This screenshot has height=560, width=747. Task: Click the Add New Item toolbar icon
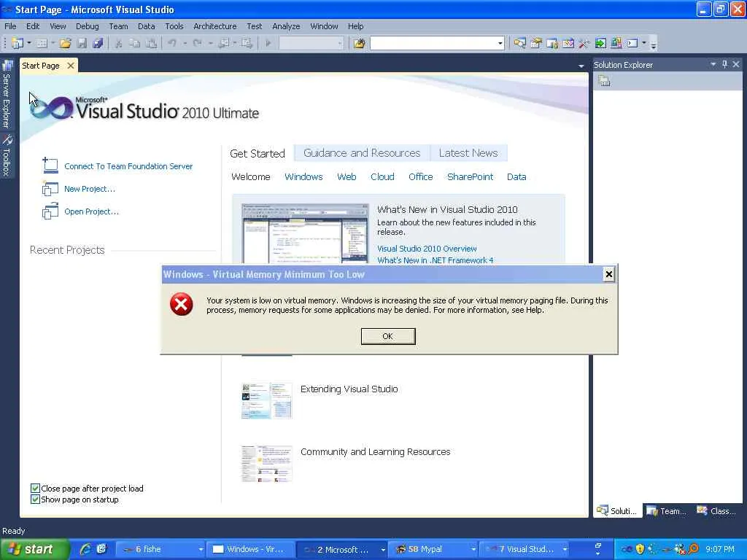(x=42, y=43)
